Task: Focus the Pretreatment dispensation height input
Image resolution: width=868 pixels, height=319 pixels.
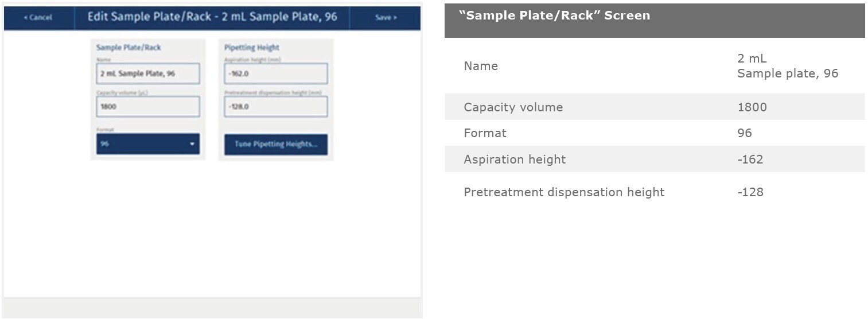Action: pyautogui.click(x=276, y=107)
